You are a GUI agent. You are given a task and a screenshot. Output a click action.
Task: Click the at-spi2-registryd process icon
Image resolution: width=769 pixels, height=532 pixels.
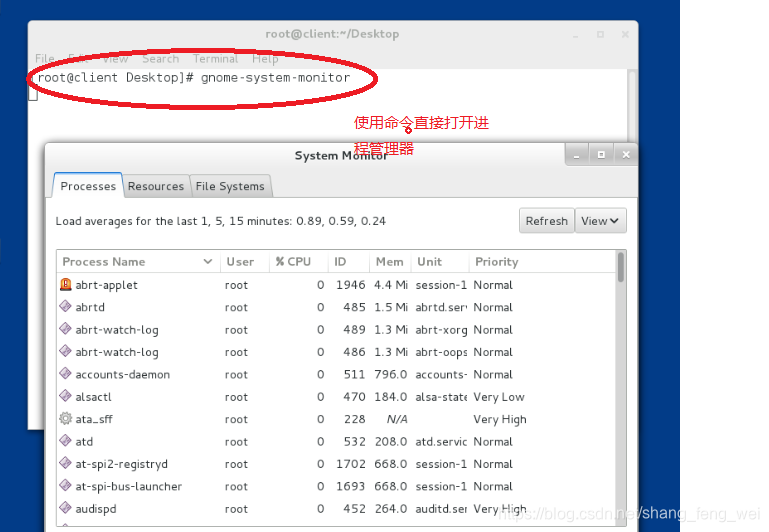[x=65, y=463]
